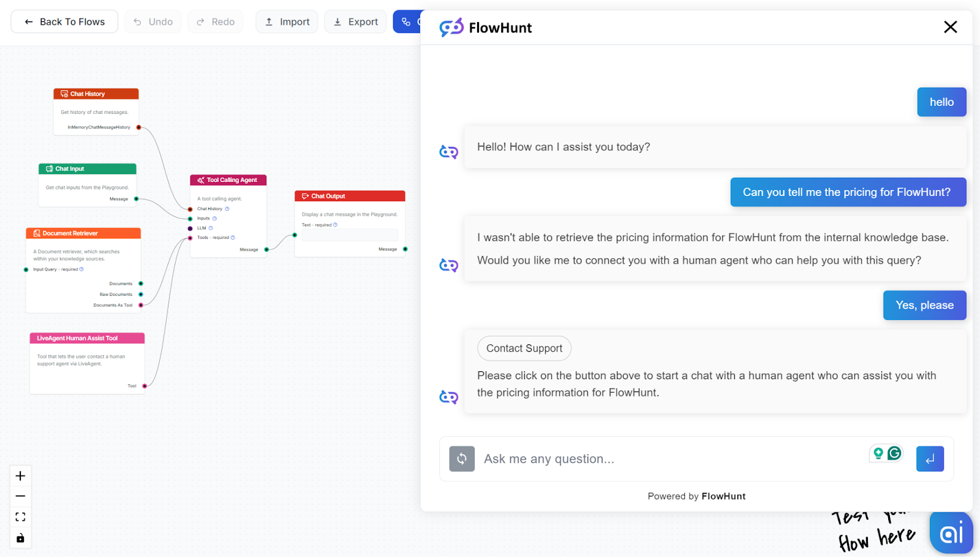Open the FlowHunt link in footer
The image size is (980, 557).
pos(723,496)
